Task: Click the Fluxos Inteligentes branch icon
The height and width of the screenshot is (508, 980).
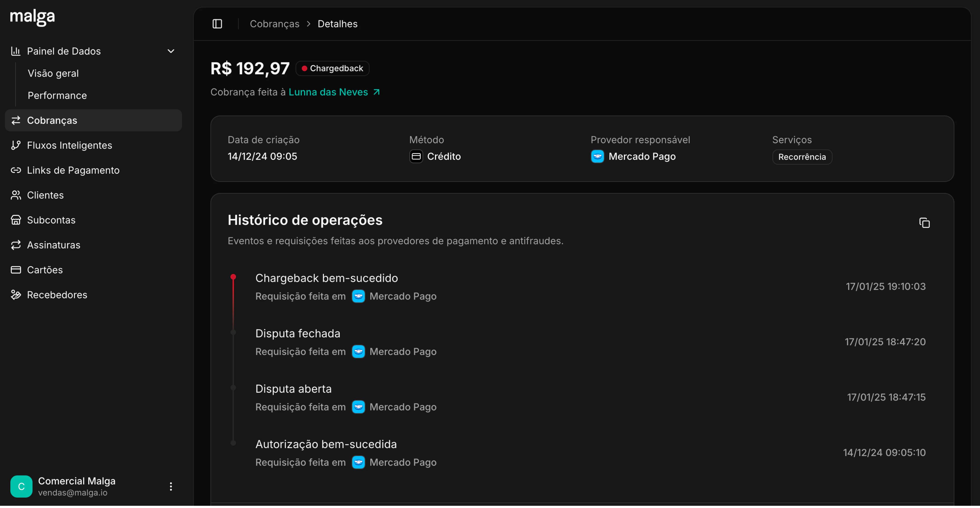Action: [x=16, y=145]
